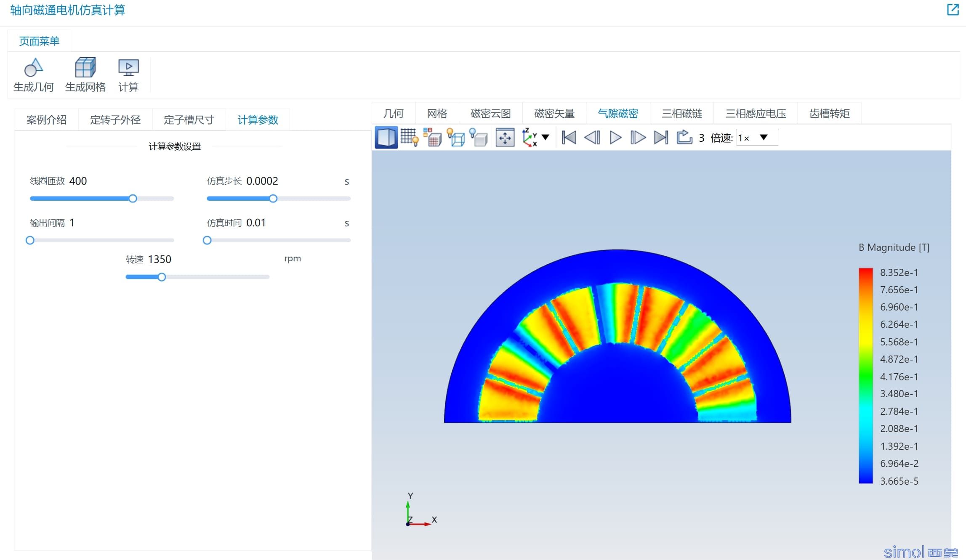Click the colored cube legend icon
The width and height of the screenshot is (966, 560).
tap(432, 138)
